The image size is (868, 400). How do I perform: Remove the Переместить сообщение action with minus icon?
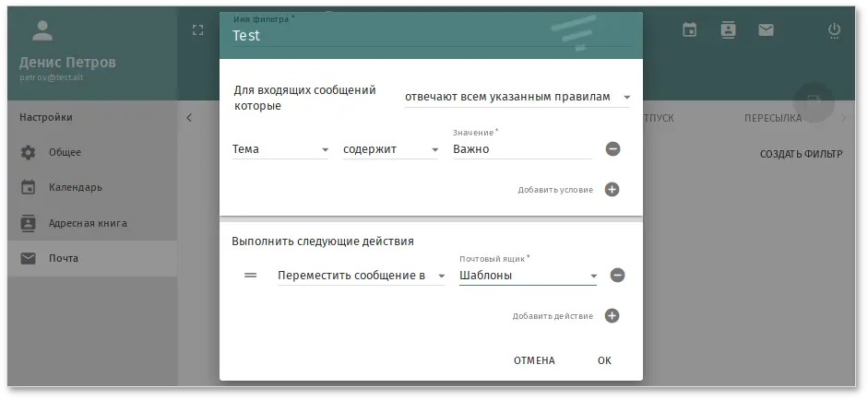pyautogui.click(x=617, y=275)
